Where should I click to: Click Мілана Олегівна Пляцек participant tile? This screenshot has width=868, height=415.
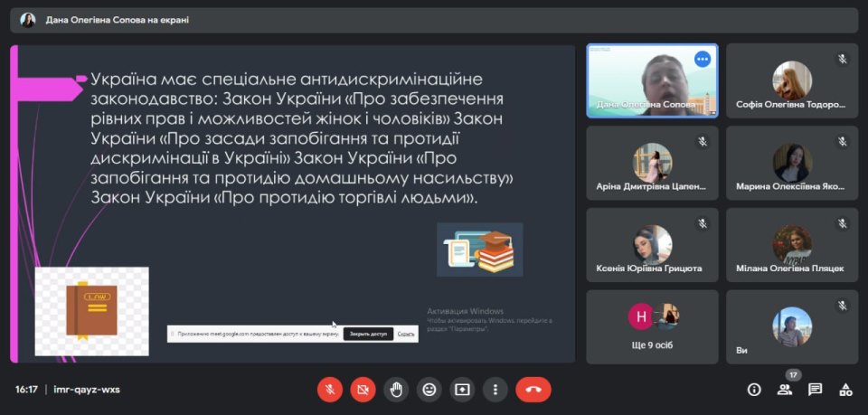tap(792, 245)
